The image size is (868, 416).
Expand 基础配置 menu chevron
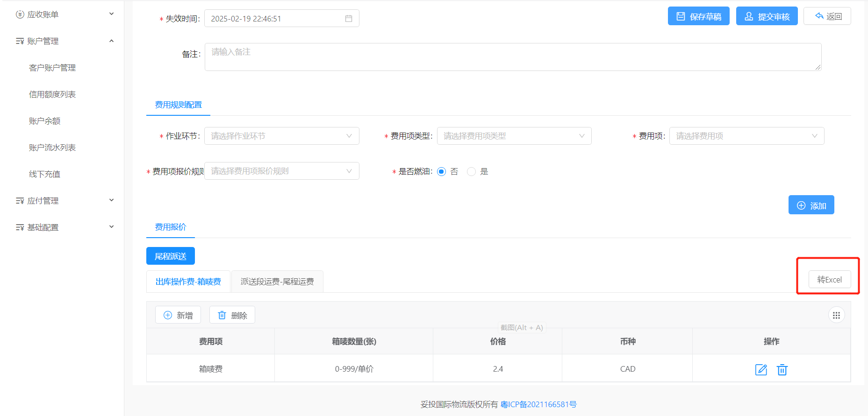coord(111,227)
